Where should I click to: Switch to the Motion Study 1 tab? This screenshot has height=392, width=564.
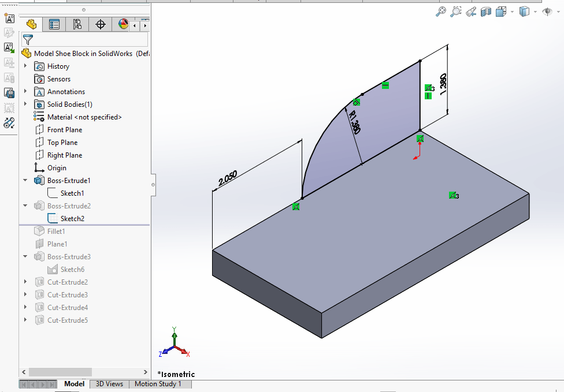click(x=158, y=384)
